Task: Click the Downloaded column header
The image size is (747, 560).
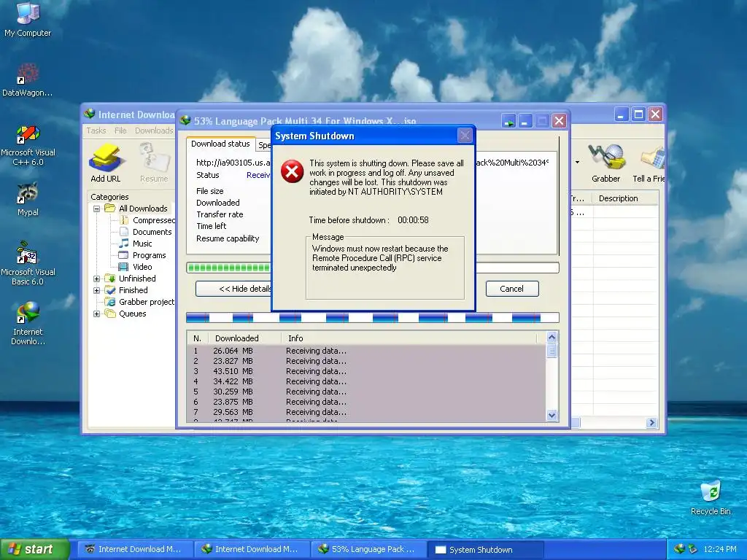Action: coord(245,338)
